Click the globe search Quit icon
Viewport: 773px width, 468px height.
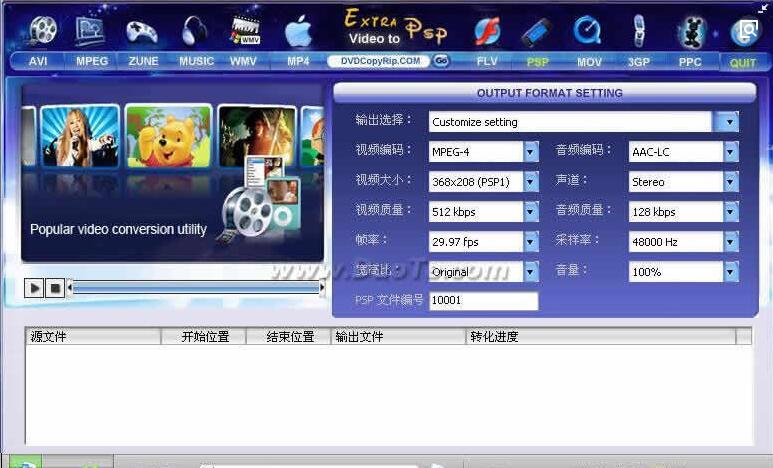pos(745,33)
